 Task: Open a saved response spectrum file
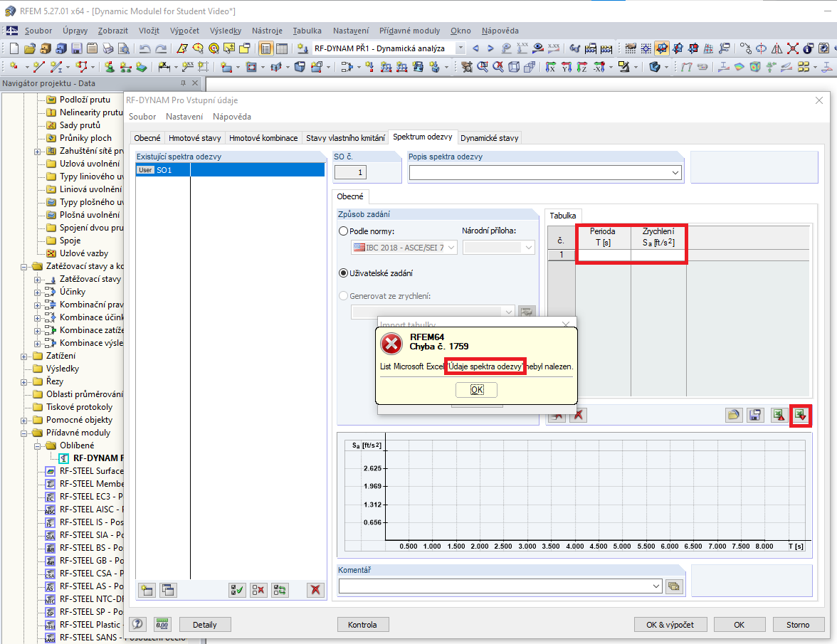tap(733, 415)
